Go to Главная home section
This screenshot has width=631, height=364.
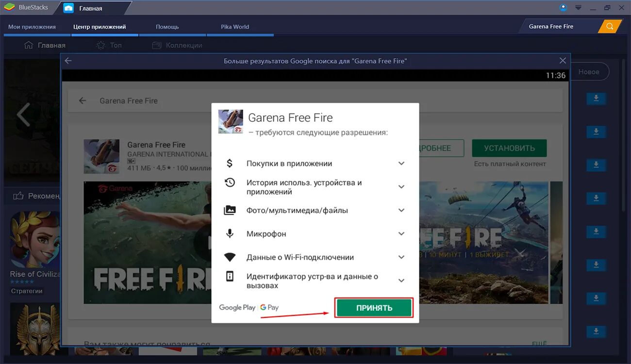pyautogui.click(x=45, y=45)
